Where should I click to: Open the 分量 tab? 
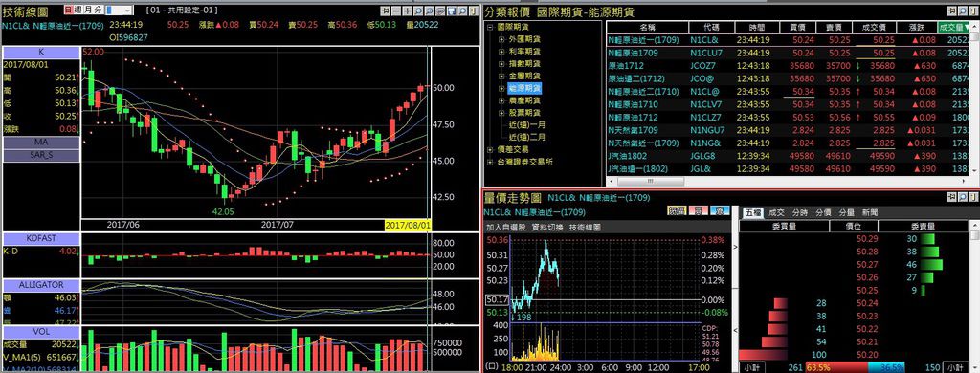[x=846, y=212]
